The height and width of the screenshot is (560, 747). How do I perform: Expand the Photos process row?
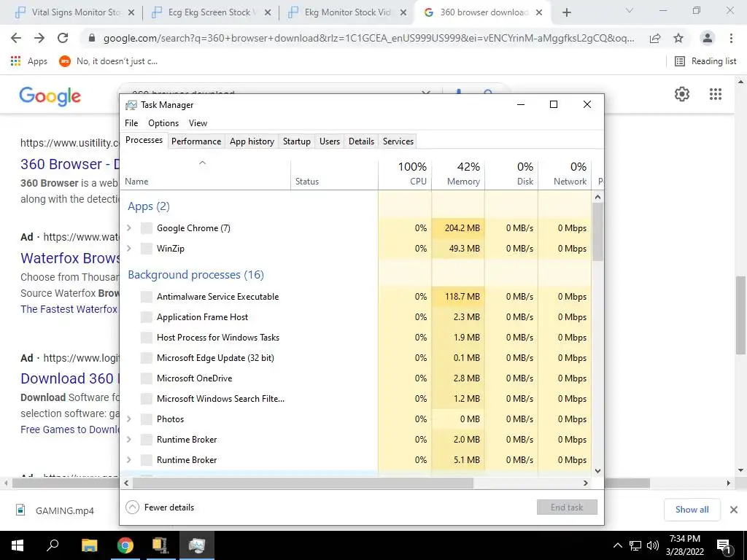click(128, 419)
